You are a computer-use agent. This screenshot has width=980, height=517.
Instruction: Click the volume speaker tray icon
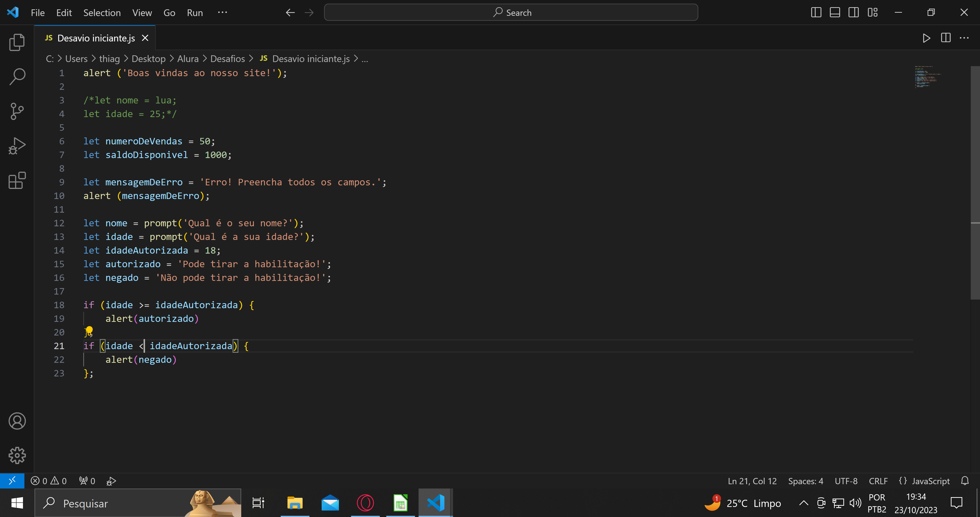[855, 503]
